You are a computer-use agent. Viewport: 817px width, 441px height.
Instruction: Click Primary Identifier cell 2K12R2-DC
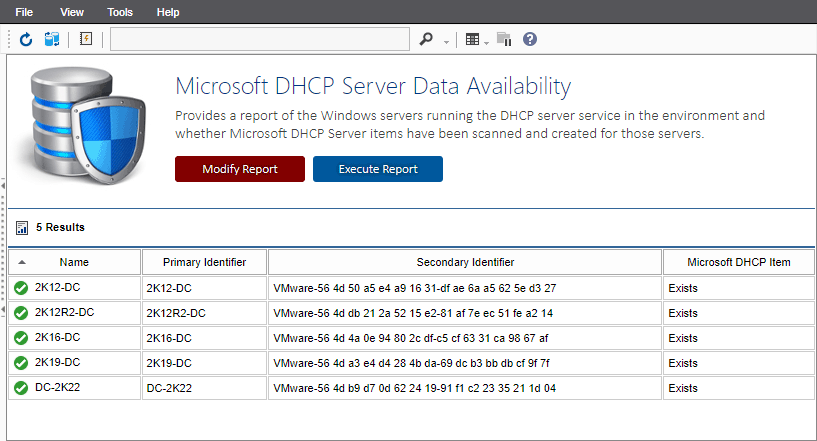[204, 313]
